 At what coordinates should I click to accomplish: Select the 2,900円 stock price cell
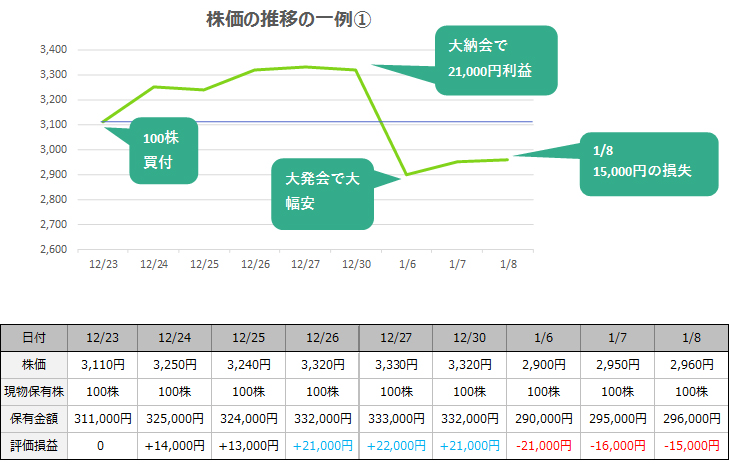coord(543,365)
